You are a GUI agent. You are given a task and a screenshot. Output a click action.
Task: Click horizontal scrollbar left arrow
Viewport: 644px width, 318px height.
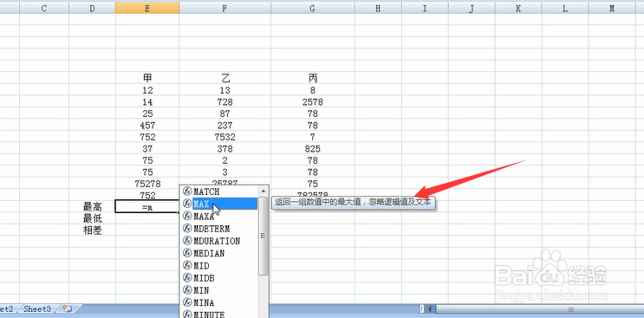pyautogui.click(x=430, y=309)
